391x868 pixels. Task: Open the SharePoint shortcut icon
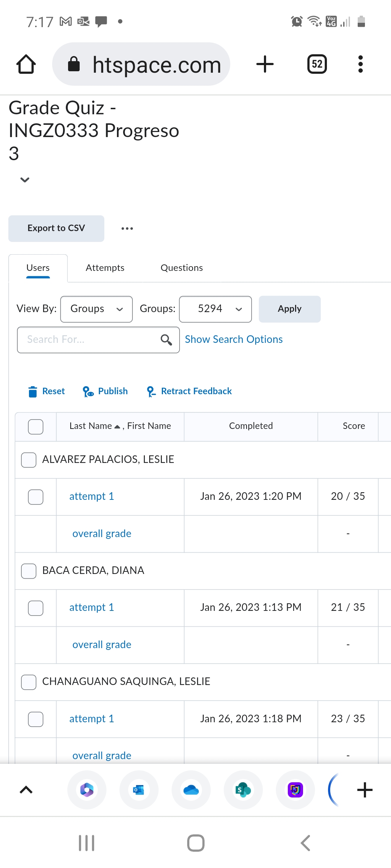[243, 790]
